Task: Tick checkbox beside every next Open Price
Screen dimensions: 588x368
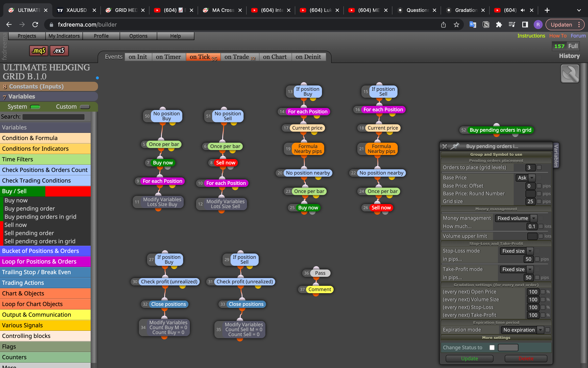Action: (543, 292)
